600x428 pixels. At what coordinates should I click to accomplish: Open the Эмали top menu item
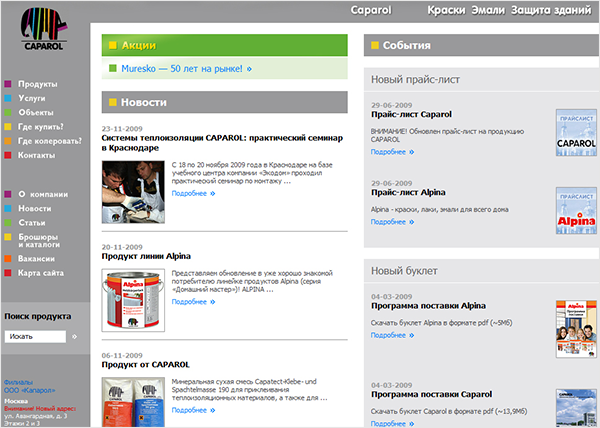point(488,10)
